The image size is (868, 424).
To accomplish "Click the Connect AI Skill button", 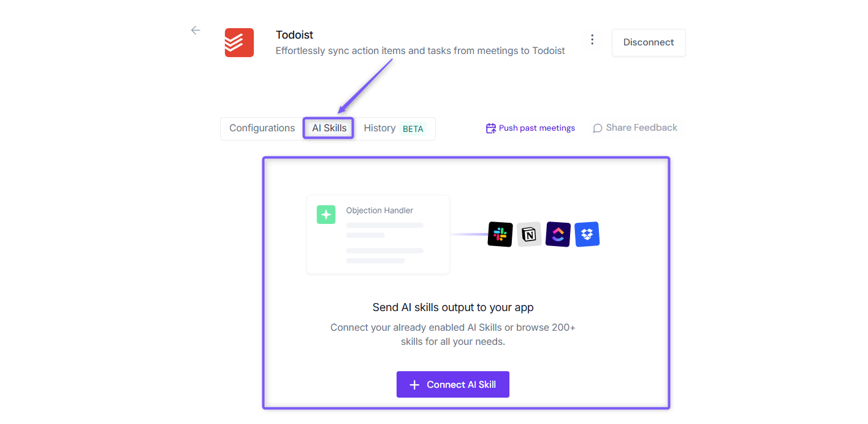I will (453, 385).
